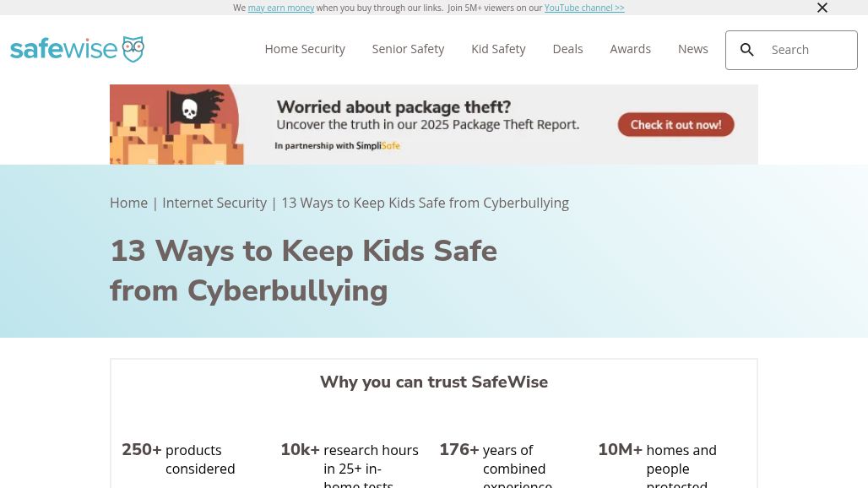Click the Home breadcrumb link

pos(128,203)
